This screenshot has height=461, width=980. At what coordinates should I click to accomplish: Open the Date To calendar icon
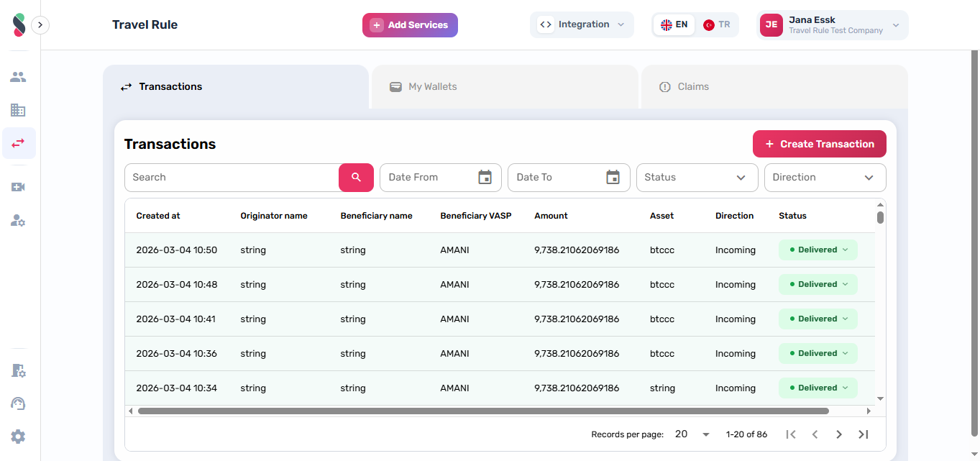613,177
